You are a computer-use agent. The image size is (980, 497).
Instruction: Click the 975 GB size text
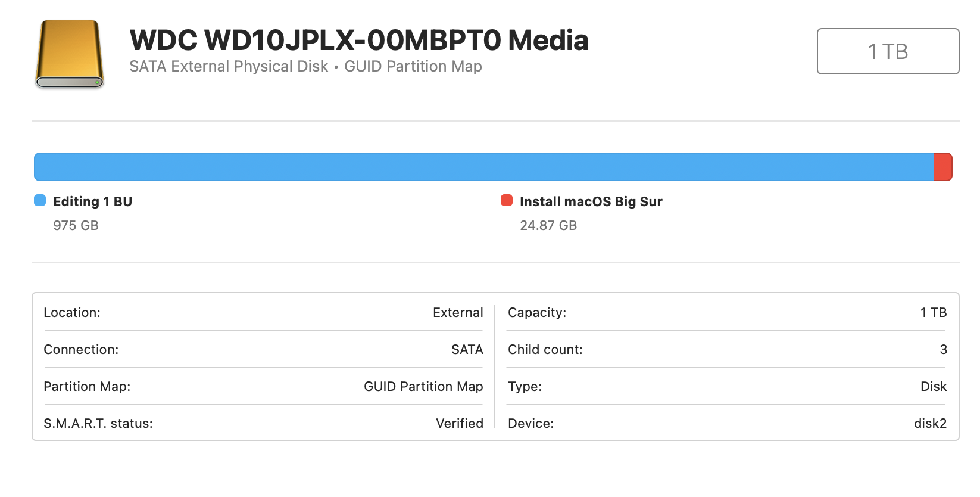coord(76,225)
